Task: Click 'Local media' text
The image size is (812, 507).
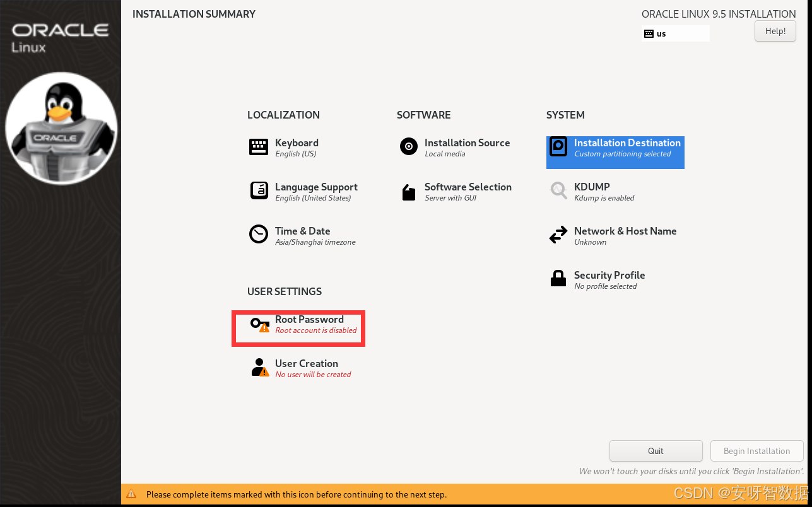Action: click(x=445, y=154)
